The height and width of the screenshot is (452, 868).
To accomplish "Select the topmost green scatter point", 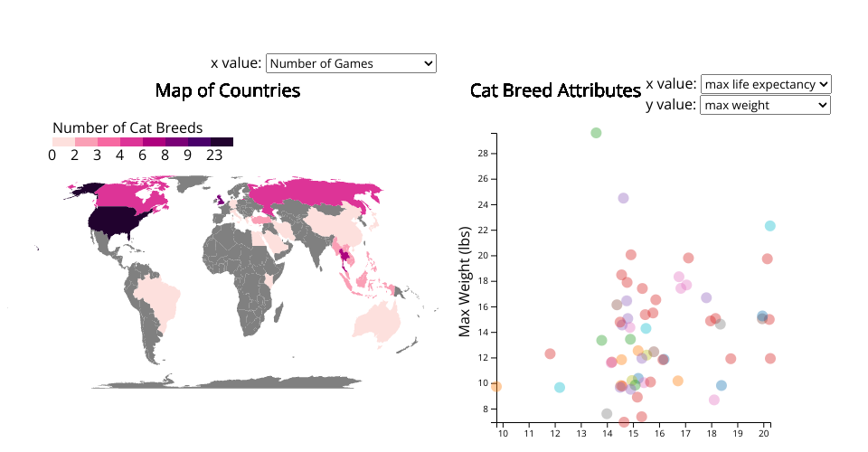I will 596,133.
